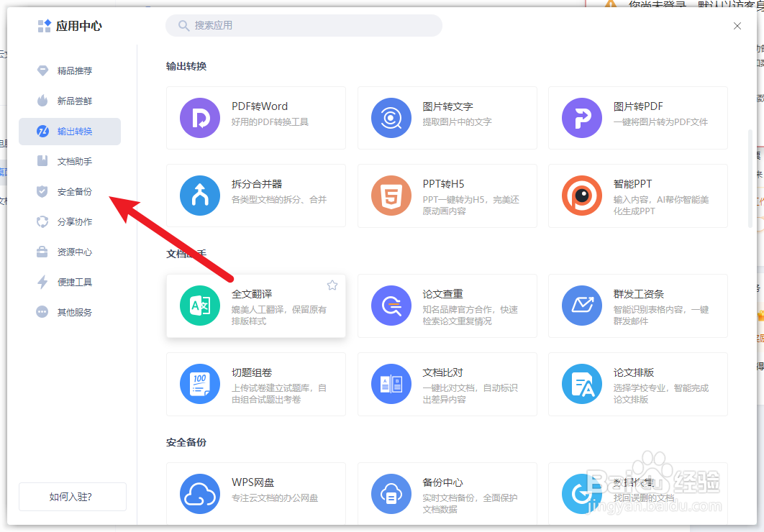This screenshot has width=764, height=532.
Task: Switch to 便捷工具 category
Action: [x=70, y=283]
